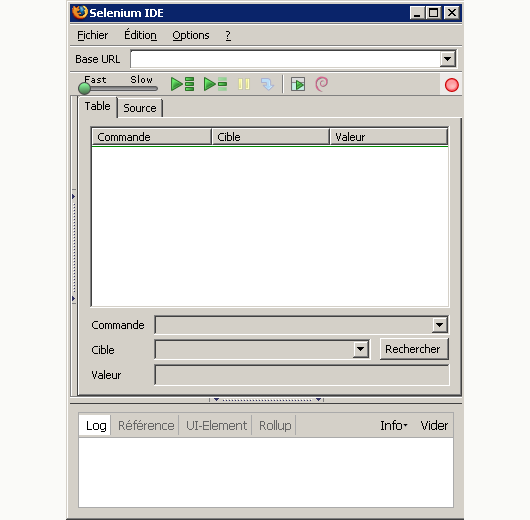This screenshot has height=520, width=530.
Task: Select the Référence tab
Action: click(x=146, y=425)
